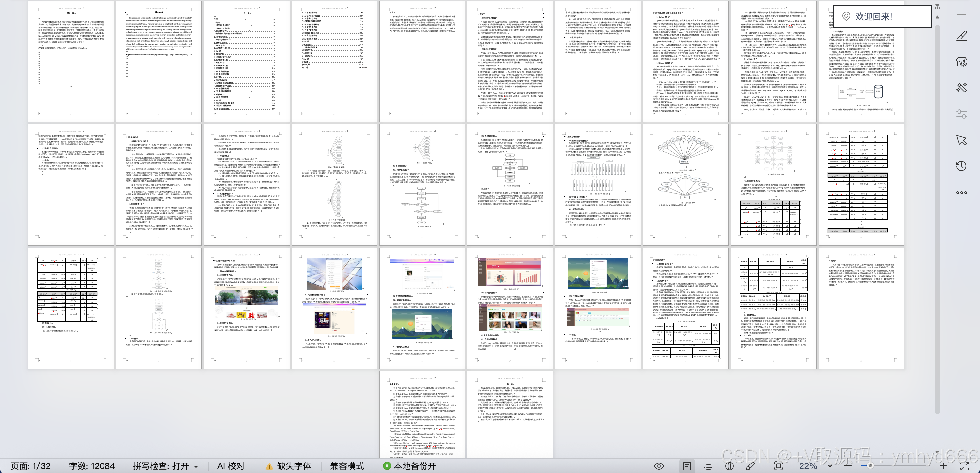Switch to outline view icon
Image resolution: width=980 pixels, height=473 pixels.
pyautogui.click(x=707, y=466)
